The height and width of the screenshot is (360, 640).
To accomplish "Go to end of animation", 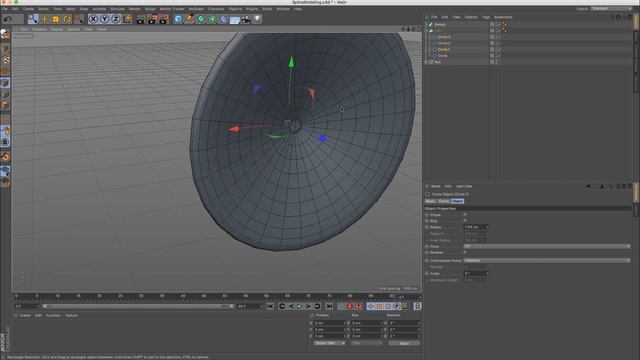I will pyautogui.click(x=329, y=306).
